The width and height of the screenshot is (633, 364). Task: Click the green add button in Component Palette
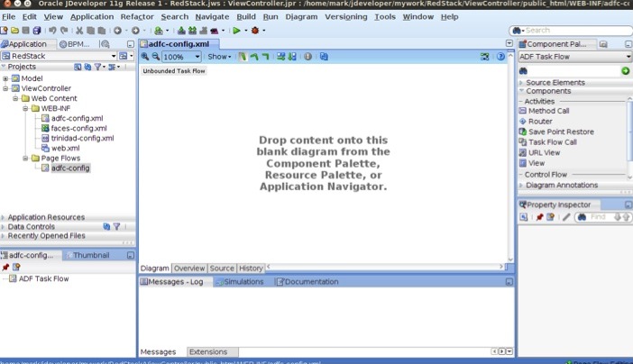tap(625, 70)
